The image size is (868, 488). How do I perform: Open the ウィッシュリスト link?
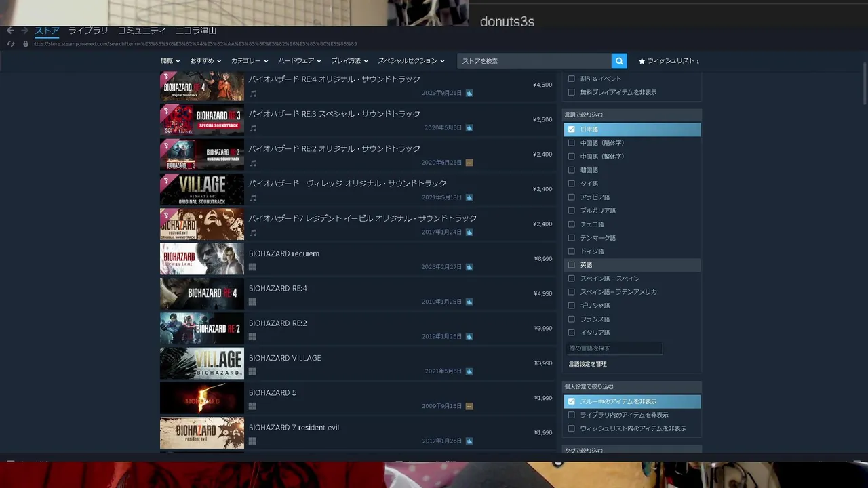click(x=669, y=61)
